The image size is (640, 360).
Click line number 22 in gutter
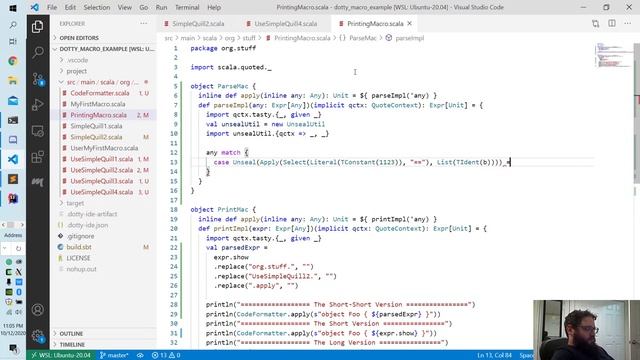pyautogui.click(x=174, y=248)
